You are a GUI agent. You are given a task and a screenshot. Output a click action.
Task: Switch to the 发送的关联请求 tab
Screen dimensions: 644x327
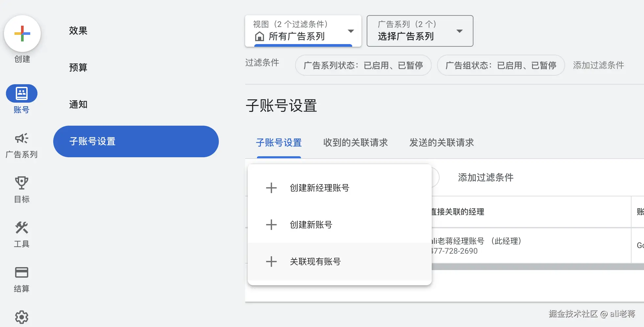coord(442,142)
